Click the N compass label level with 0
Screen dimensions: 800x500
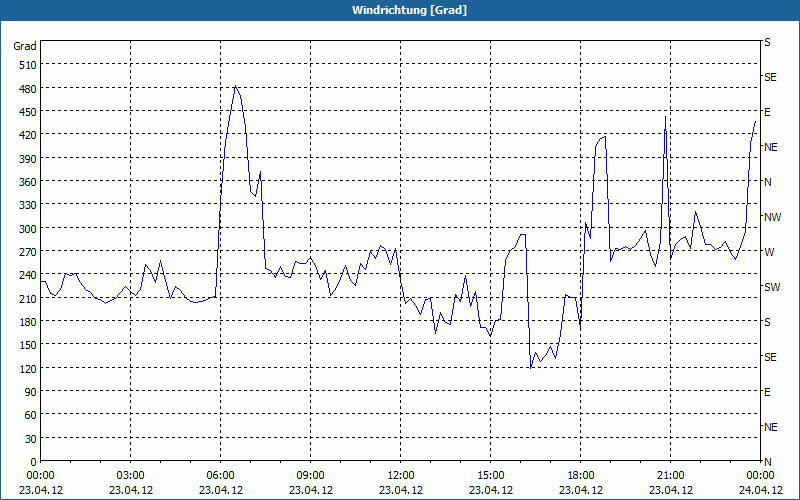768,462
